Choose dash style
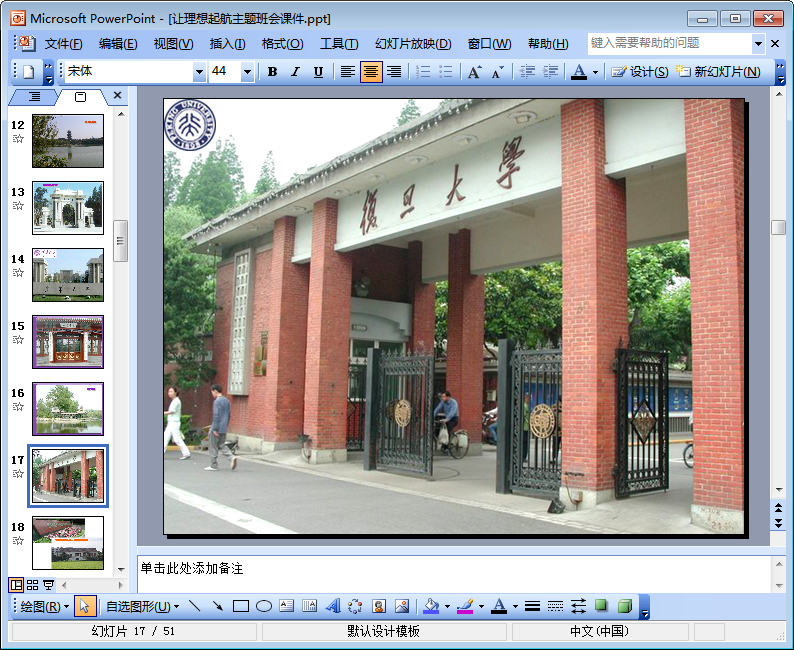 (555, 606)
